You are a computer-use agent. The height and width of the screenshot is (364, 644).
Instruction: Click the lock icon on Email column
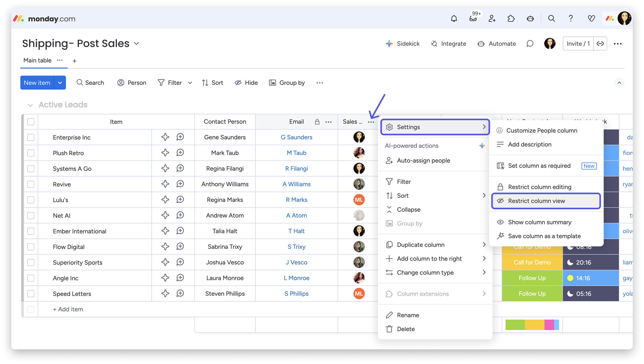pyautogui.click(x=317, y=122)
